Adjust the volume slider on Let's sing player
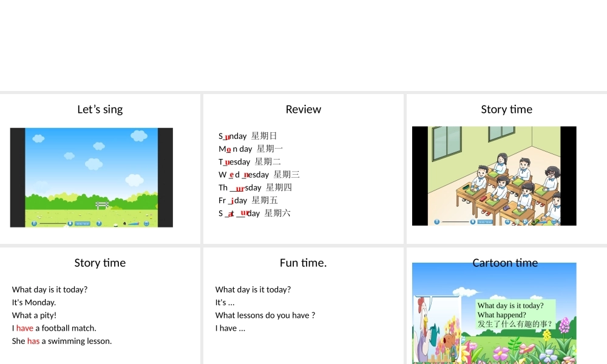 pyautogui.click(x=134, y=223)
